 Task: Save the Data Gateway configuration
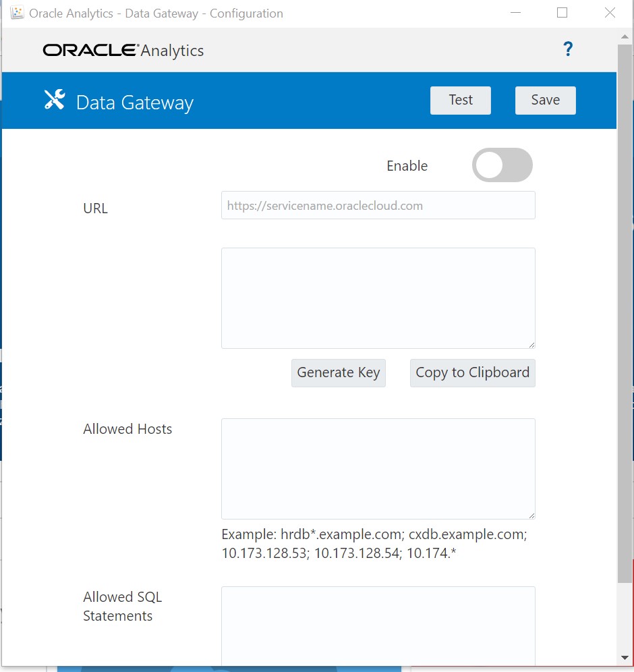[x=545, y=99]
